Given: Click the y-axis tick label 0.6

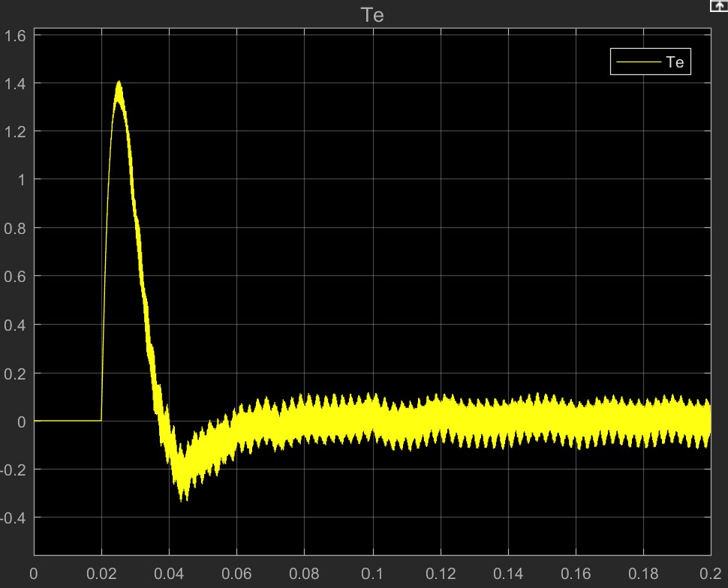Looking at the screenshot, I should click(15, 277).
